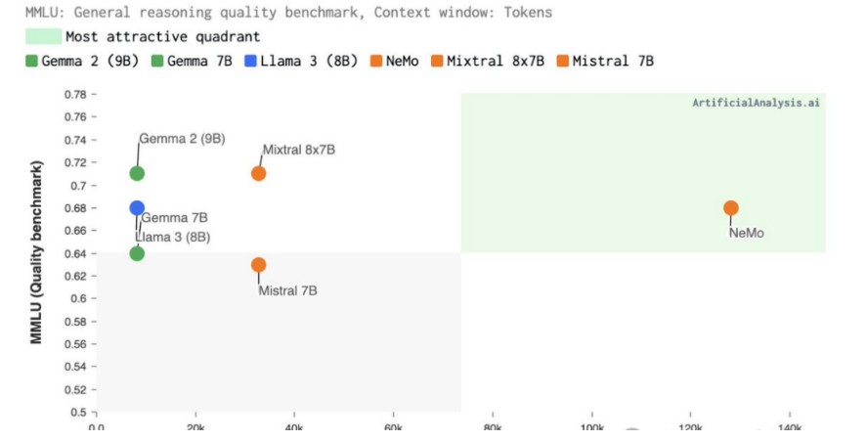Toggle the Gemma 7B legend entry
The height and width of the screenshot is (441, 868).
(193, 61)
